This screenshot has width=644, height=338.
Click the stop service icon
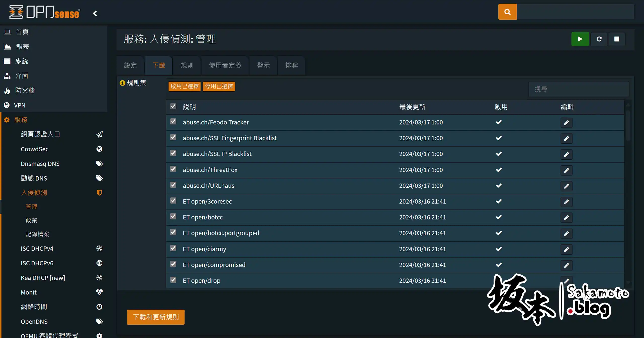pyautogui.click(x=617, y=39)
